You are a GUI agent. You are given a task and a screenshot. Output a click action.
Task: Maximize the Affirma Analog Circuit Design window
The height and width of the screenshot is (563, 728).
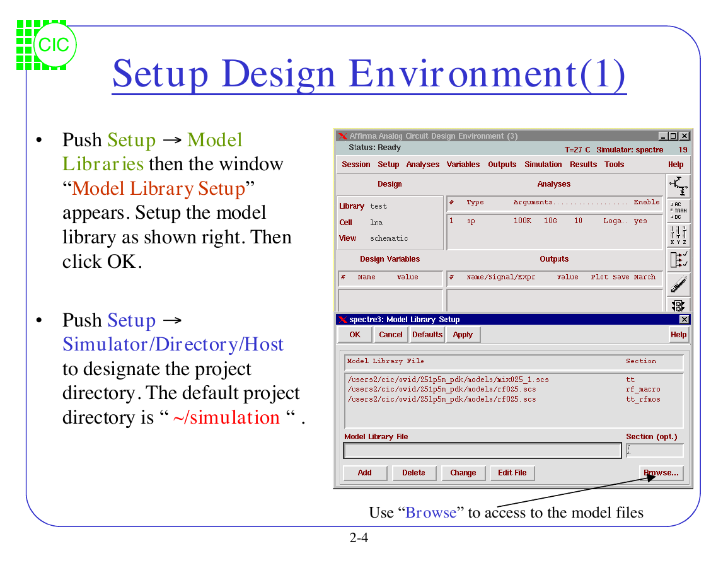[x=673, y=136]
